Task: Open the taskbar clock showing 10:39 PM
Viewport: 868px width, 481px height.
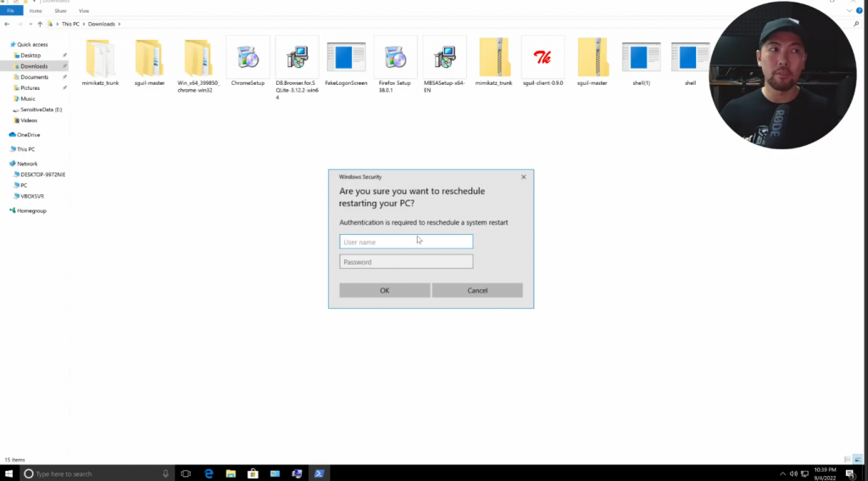Action: coord(825,474)
